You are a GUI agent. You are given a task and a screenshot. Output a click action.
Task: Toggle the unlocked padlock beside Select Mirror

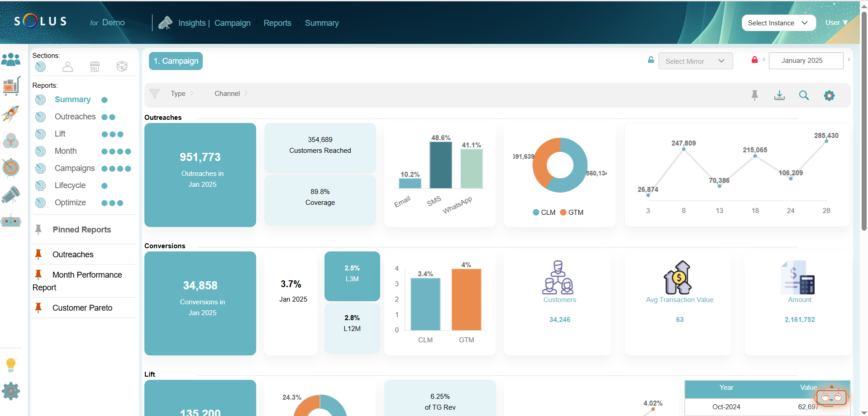[650, 60]
